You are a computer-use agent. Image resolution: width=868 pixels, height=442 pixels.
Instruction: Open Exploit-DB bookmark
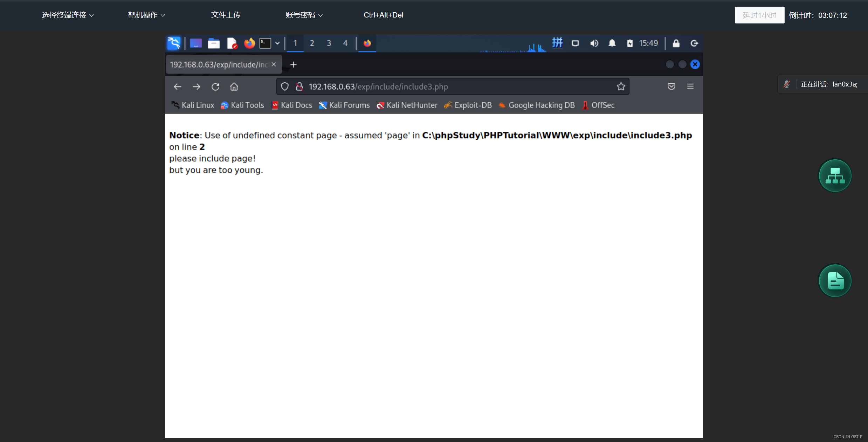coord(468,105)
